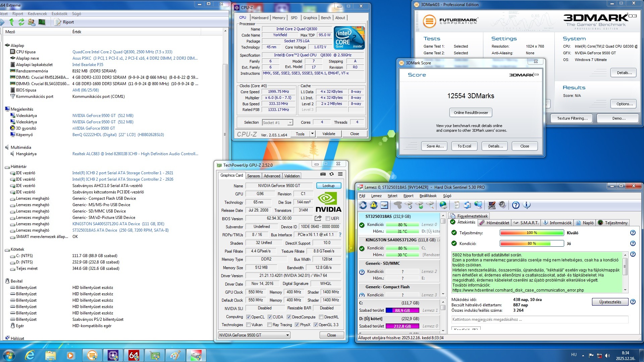Click the refresh-with-warning icon in Hard Disk Sentinel

(373, 205)
